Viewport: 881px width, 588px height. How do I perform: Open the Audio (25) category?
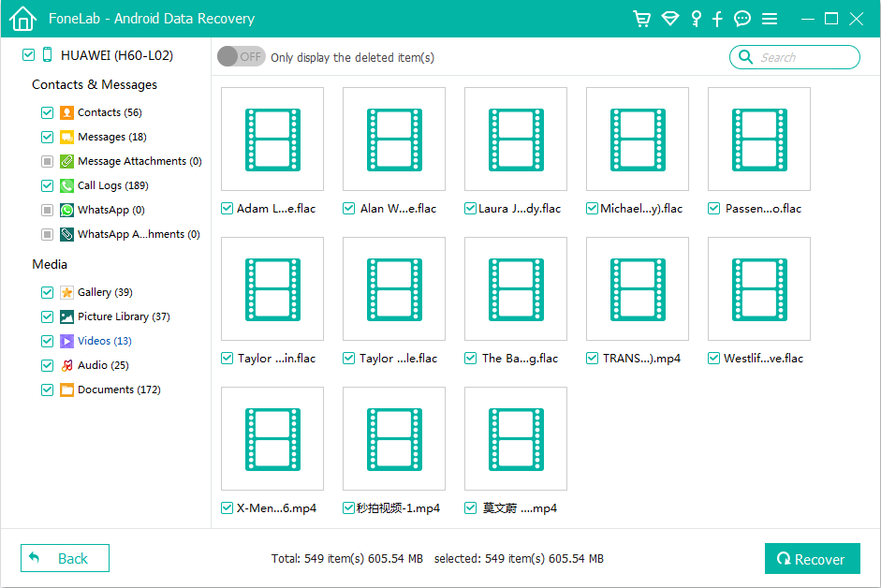click(103, 365)
